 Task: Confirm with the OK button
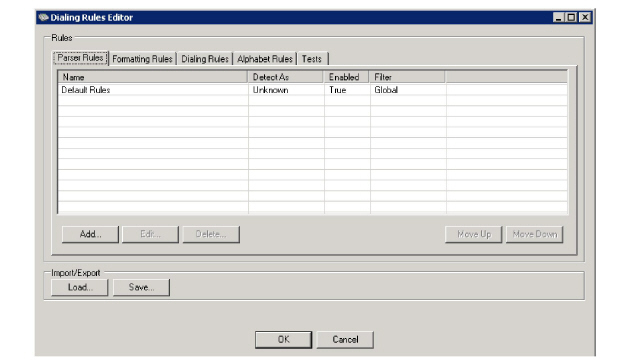click(283, 340)
